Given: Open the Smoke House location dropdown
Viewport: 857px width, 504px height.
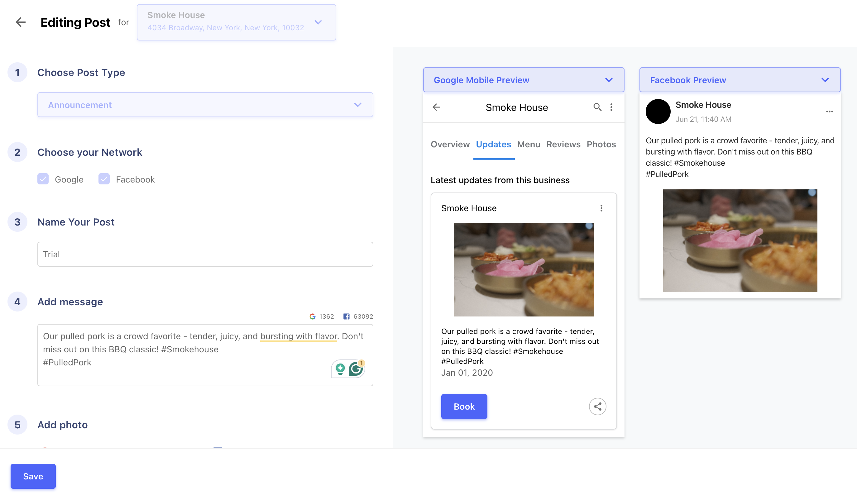Looking at the screenshot, I should click(236, 22).
